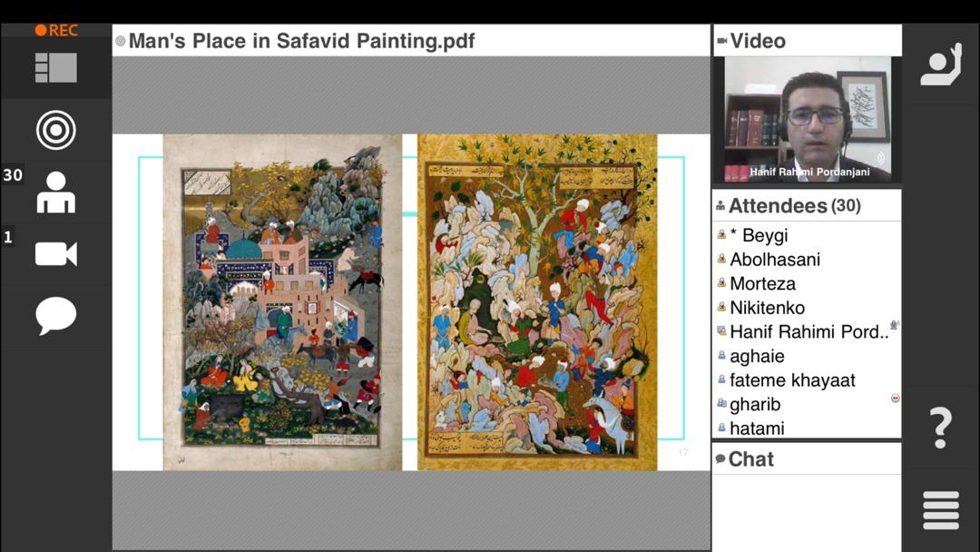Toggle the video camera sidebar icon
This screenshot has height=552, width=980.
point(56,254)
